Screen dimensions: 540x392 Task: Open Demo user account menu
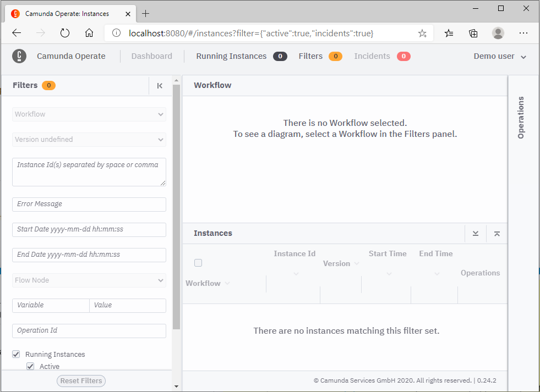coord(500,57)
